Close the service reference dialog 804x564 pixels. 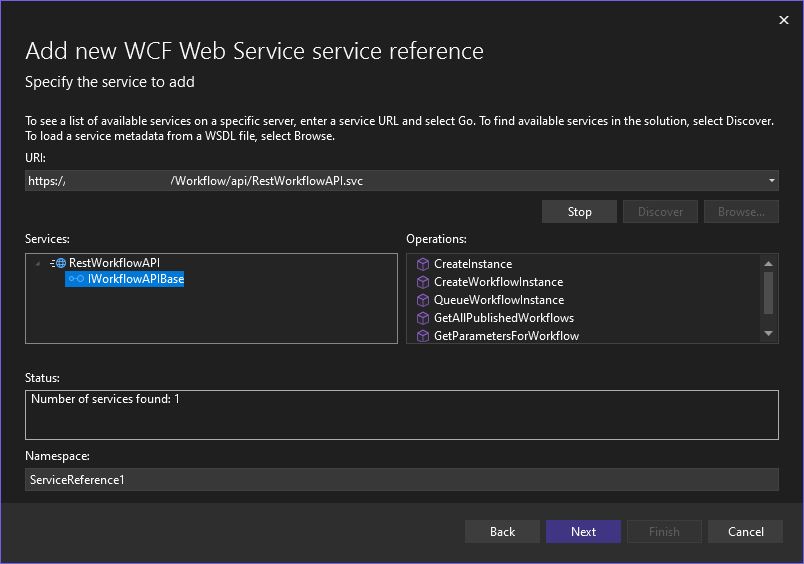tap(782, 20)
